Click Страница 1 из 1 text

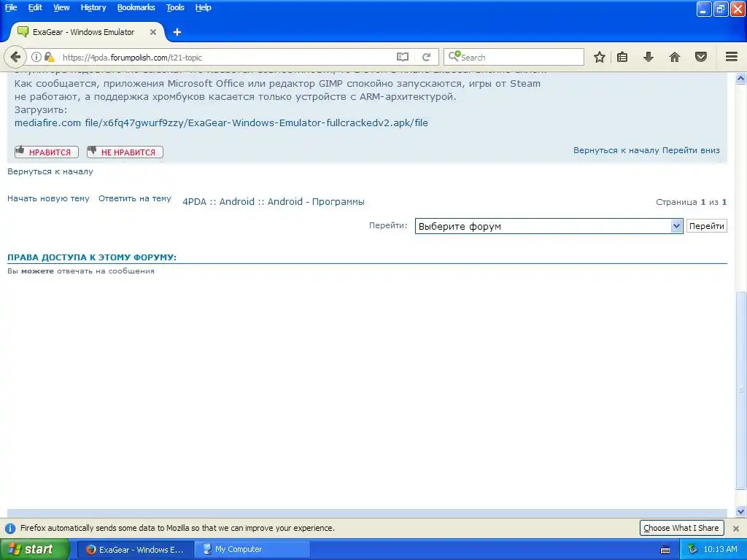point(692,203)
